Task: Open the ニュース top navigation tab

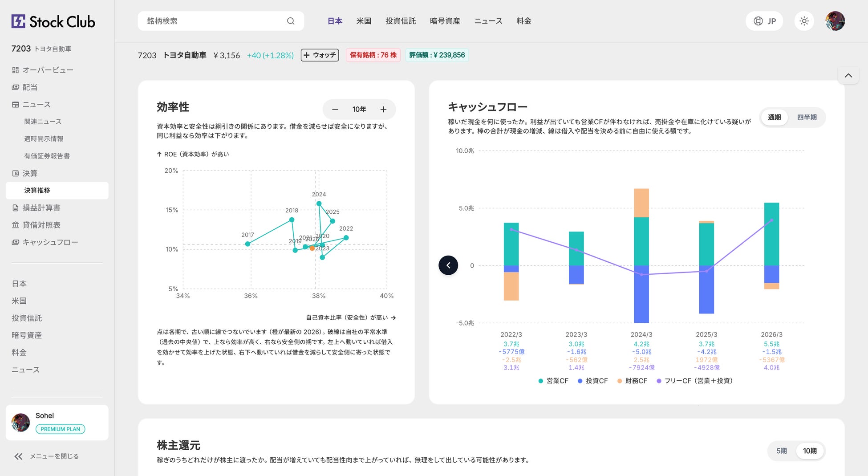Action: pos(488,21)
